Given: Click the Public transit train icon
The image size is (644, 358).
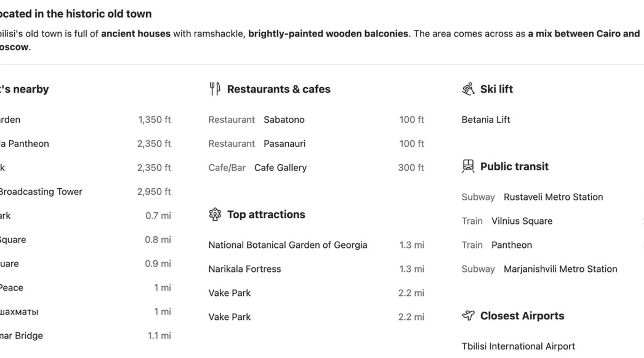Looking at the screenshot, I should tap(468, 166).
